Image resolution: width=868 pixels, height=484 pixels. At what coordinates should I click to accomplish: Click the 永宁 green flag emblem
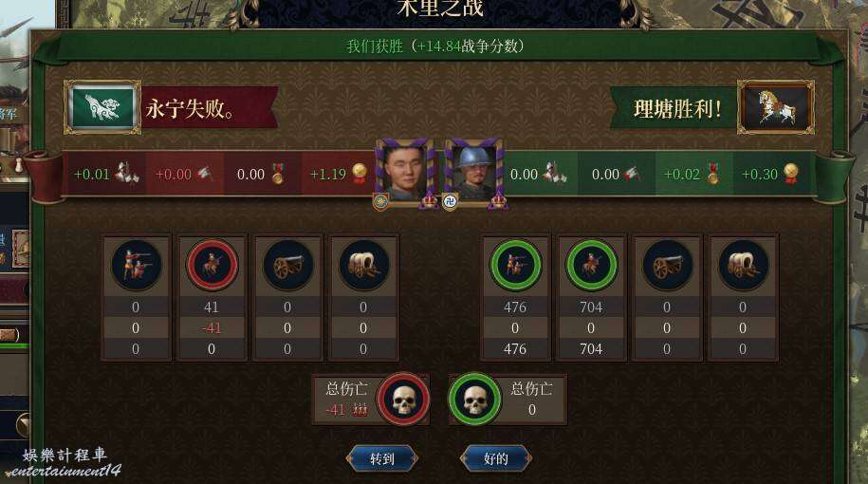tap(102, 107)
